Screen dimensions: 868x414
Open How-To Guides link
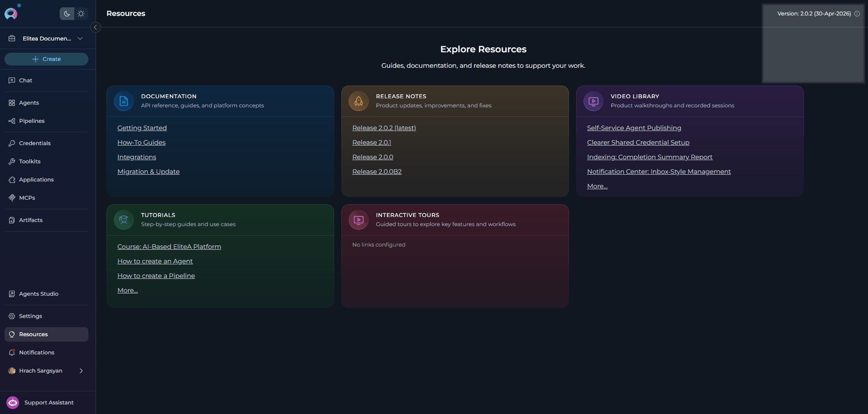142,142
